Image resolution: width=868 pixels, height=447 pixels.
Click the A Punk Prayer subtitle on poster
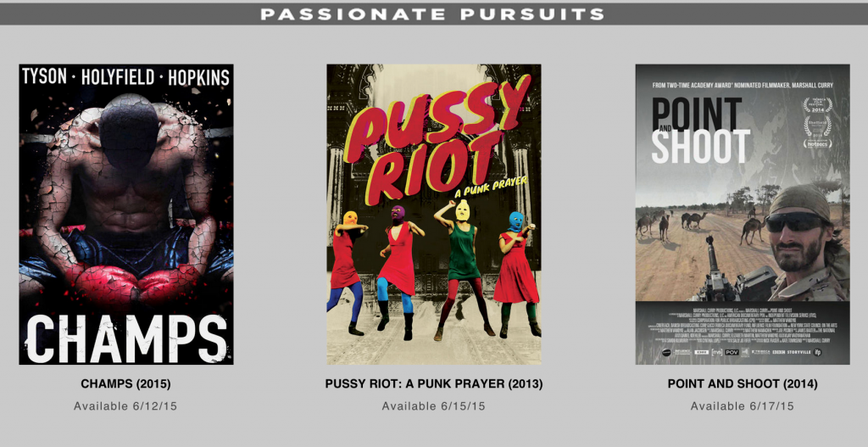click(491, 187)
